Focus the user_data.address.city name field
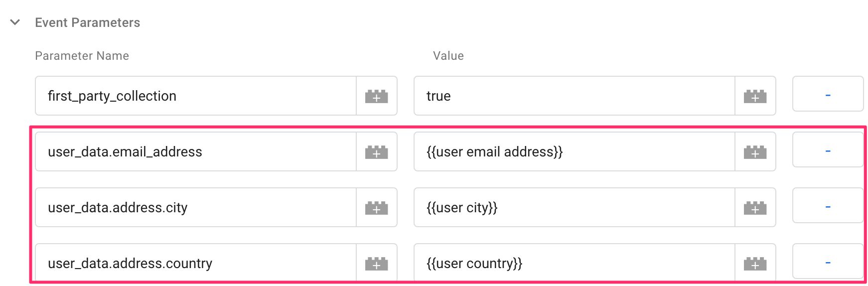Image resolution: width=868 pixels, height=286 pixels. 196,207
